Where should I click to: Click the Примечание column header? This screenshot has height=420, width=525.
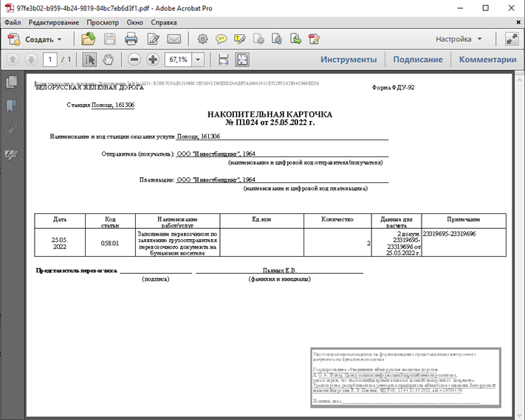464,219
